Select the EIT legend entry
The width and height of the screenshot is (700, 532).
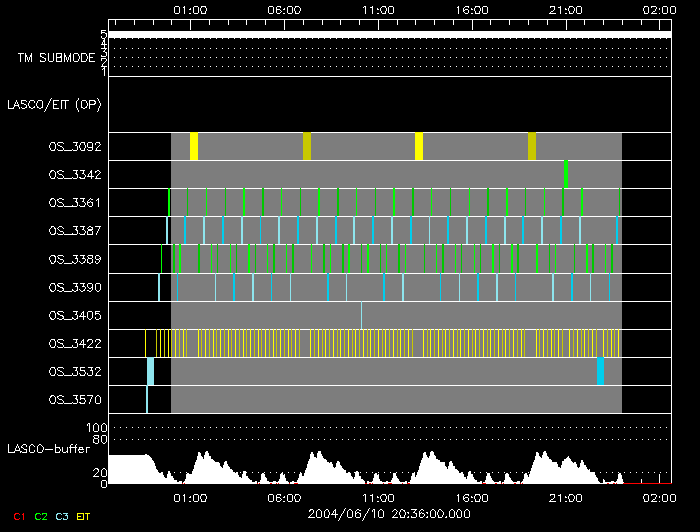pos(84,515)
